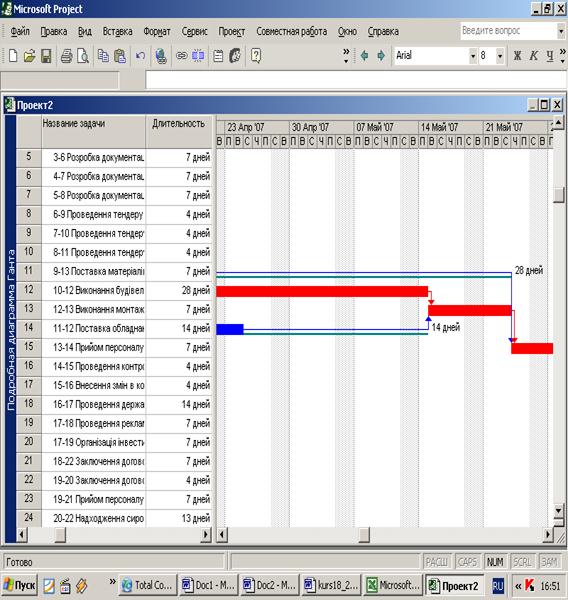This screenshot has height=600, width=568.
Task: Click the Пуск start button
Action: pos(20,585)
